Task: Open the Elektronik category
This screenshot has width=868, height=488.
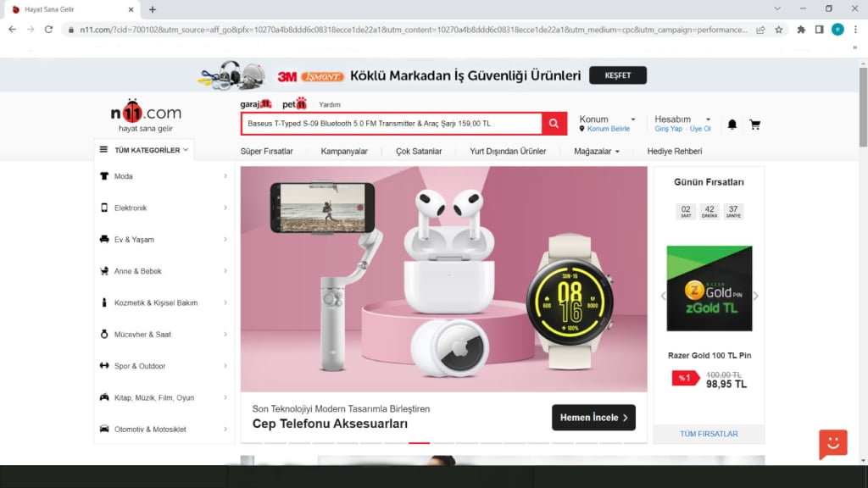Action: 131,208
